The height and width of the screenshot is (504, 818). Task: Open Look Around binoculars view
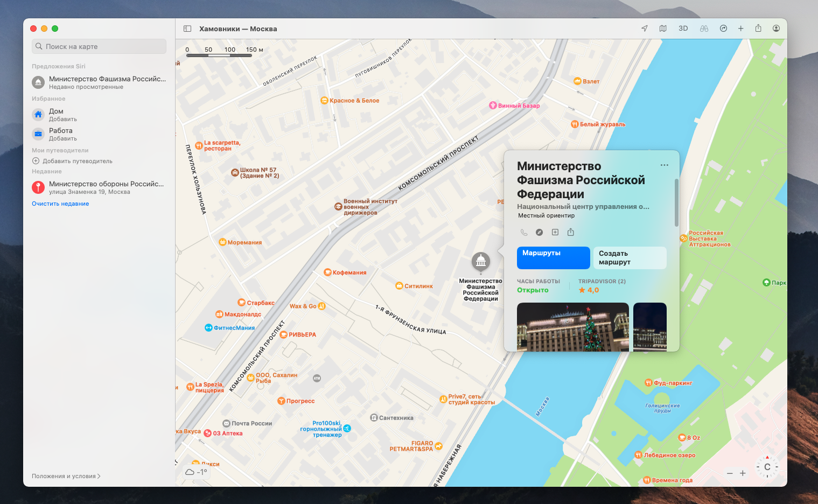point(704,29)
